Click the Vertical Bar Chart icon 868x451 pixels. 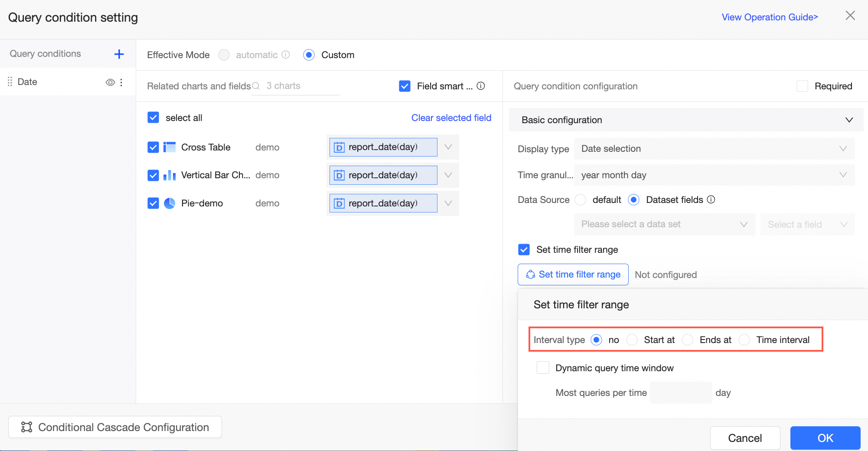[170, 175]
